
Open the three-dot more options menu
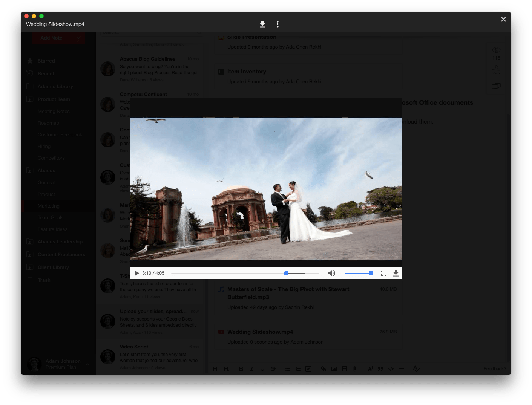pyautogui.click(x=278, y=24)
